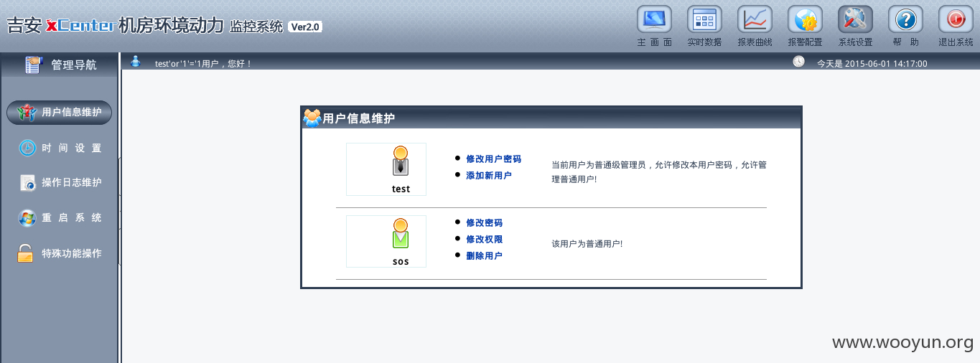Click the sos user avatar icon

coord(401,234)
